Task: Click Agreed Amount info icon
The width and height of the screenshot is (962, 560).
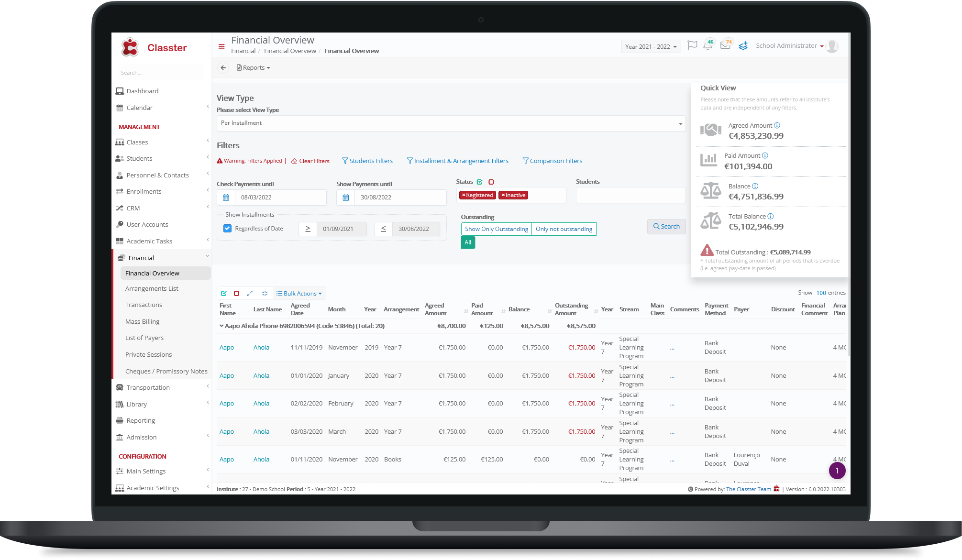Action: click(x=777, y=125)
